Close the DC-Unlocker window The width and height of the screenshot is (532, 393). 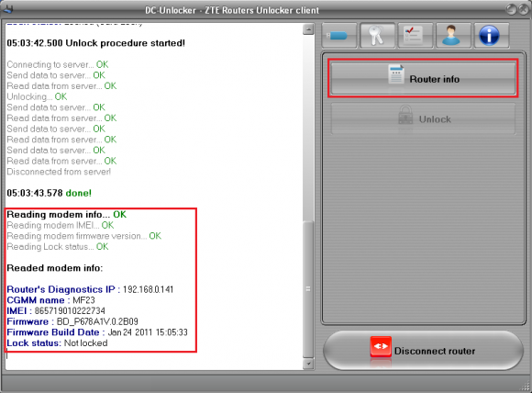click(523, 9)
